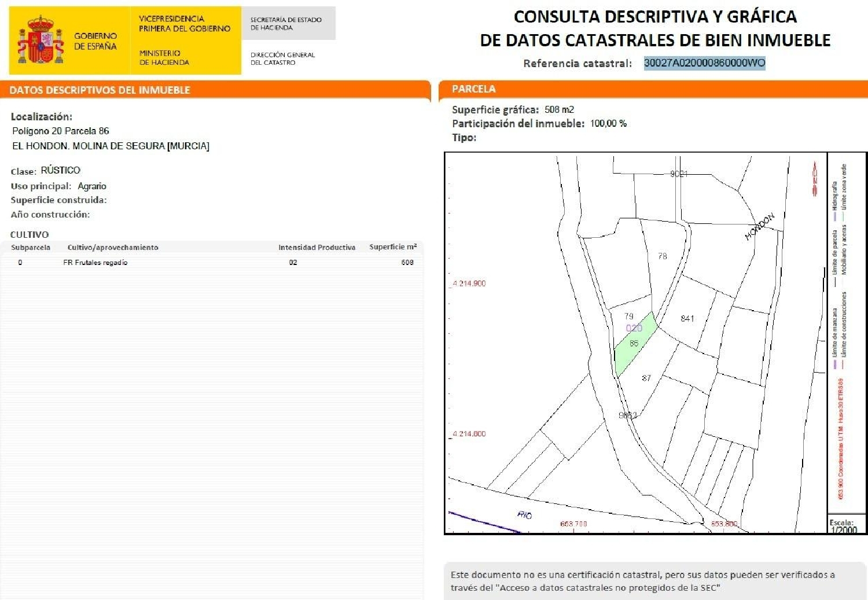Select the highlighted catastral reference number
The height and width of the screenshot is (600, 868).
pos(704,63)
